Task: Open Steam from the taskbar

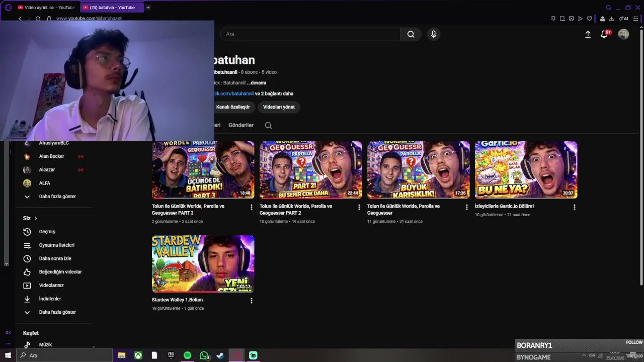Action: pyautogui.click(x=220, y=355)
